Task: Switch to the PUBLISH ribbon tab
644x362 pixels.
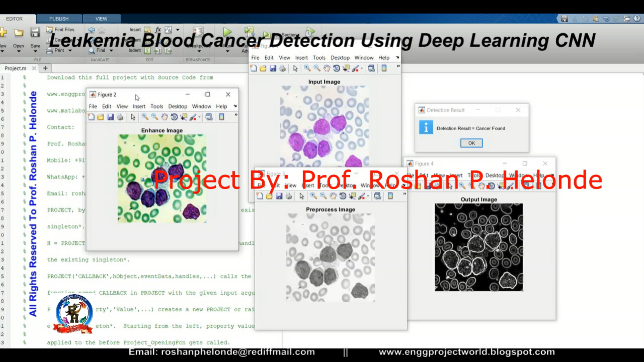Action: click(59, 19)
